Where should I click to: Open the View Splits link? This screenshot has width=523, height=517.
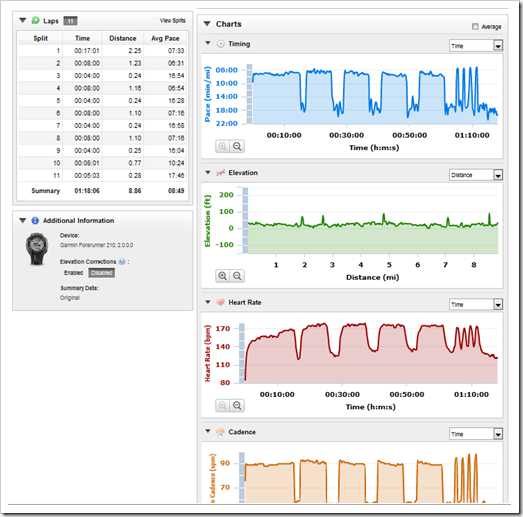pos(172,20)
